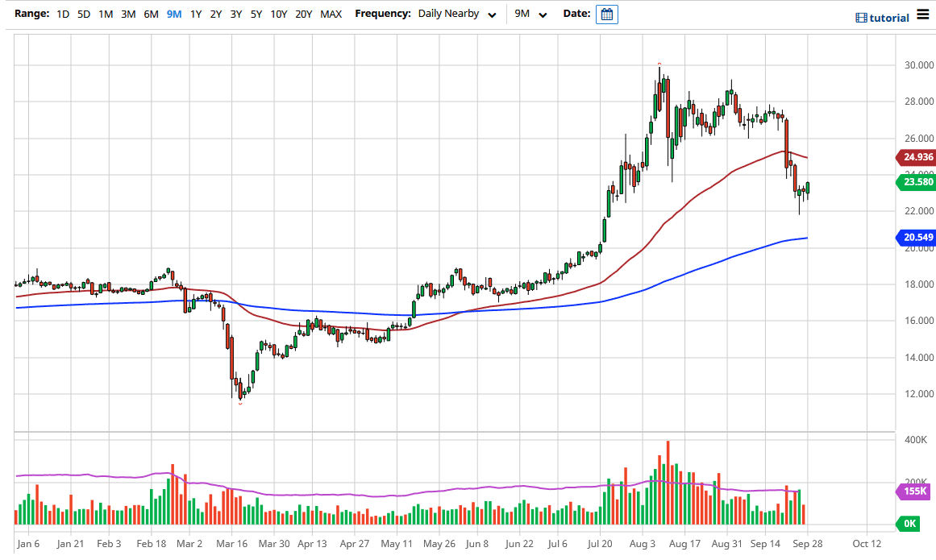Switch range to 3Y
The width and height of the screenshot is (936, 560).
tap(236, 14)
